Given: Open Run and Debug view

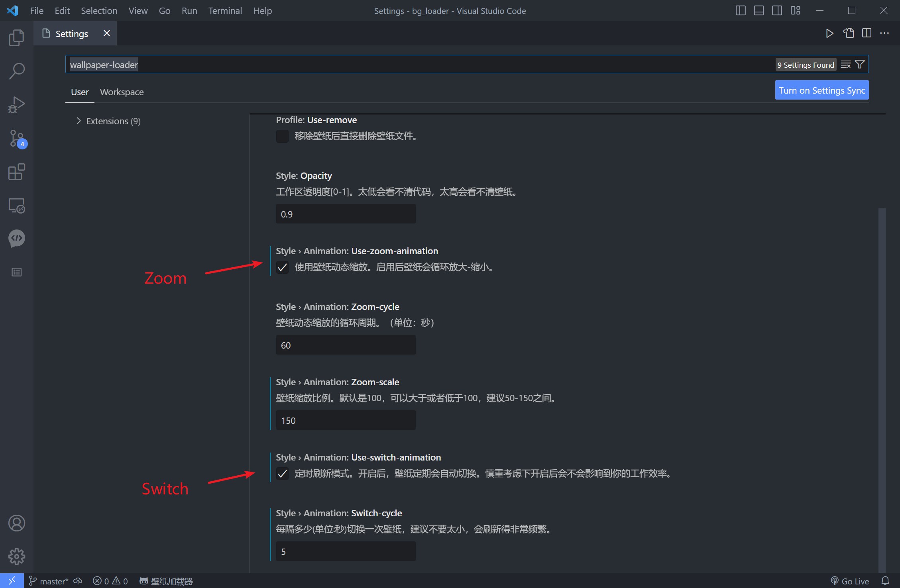Looking at the screenshot, I should 16,105.
